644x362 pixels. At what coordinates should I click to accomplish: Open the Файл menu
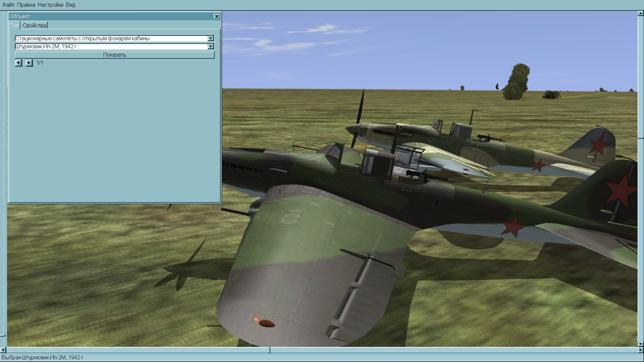click(8, 5)
